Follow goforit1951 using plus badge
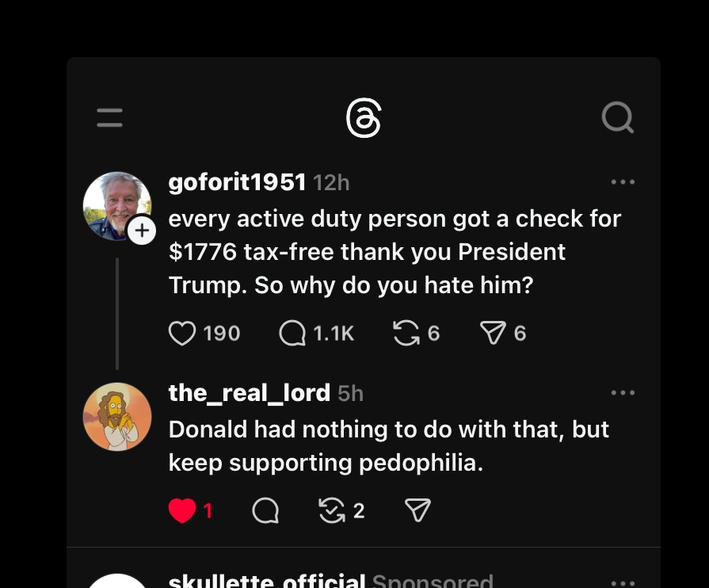 click(142, 231)
